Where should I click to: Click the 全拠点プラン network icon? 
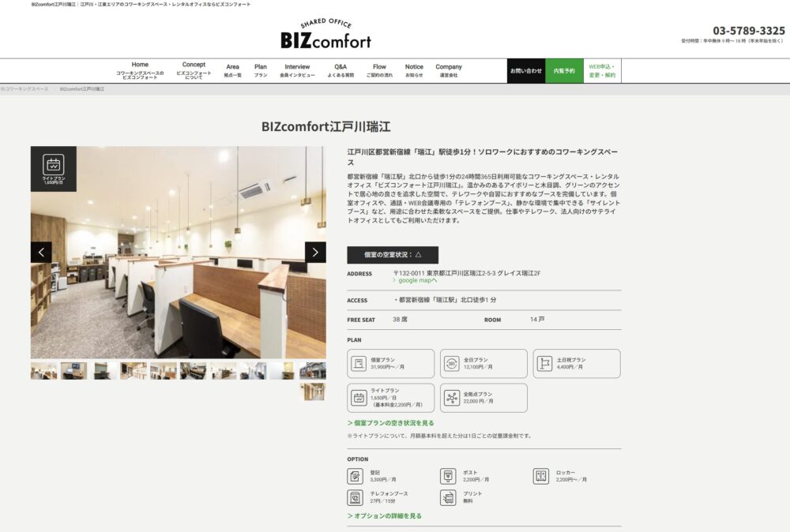tap(451, 398)
